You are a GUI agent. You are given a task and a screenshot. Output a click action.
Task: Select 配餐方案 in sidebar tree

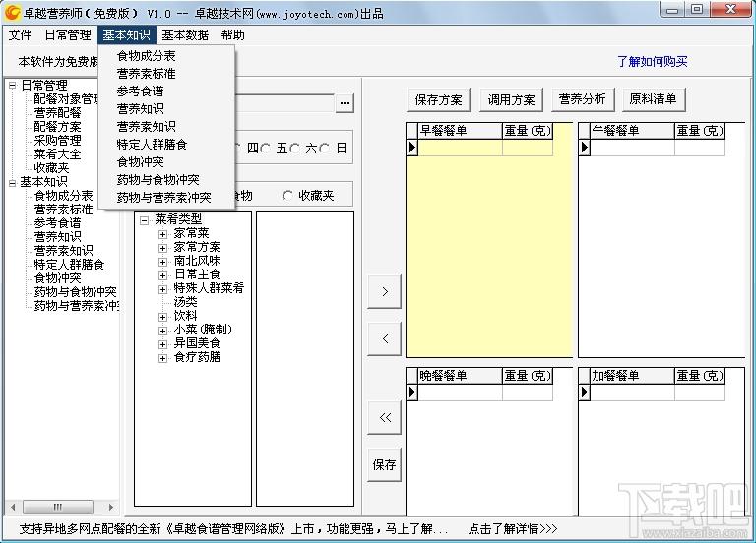point(57,127)
